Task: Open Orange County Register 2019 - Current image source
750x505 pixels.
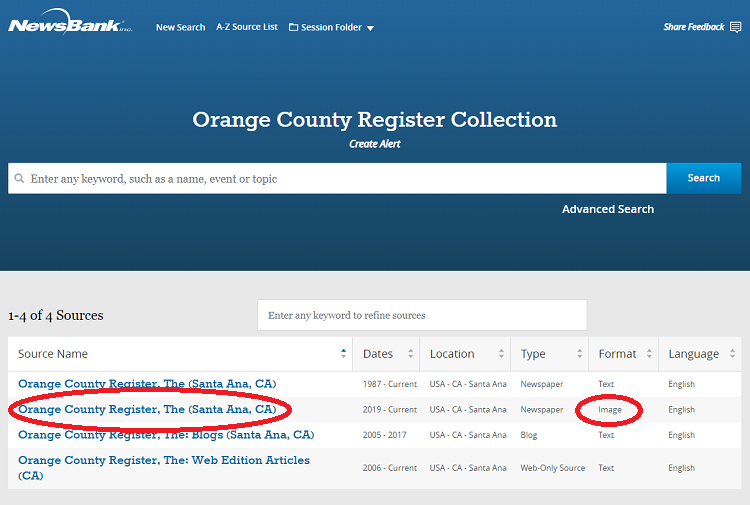Action: click(147, 409)
